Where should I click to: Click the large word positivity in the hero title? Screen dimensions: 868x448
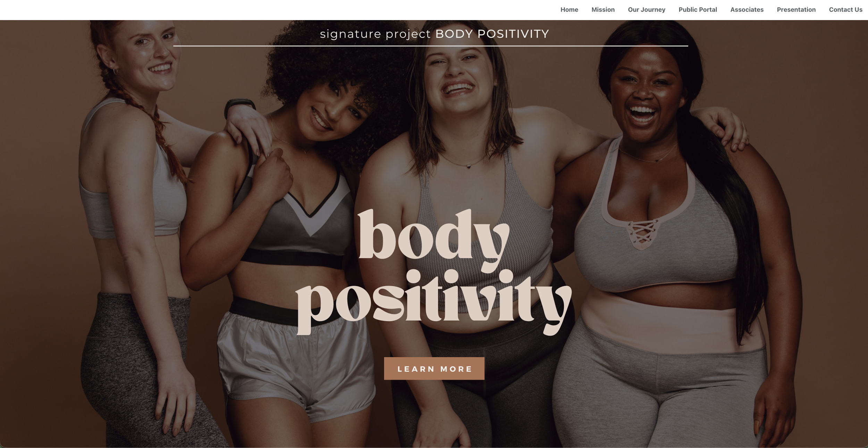click(433, 302)
